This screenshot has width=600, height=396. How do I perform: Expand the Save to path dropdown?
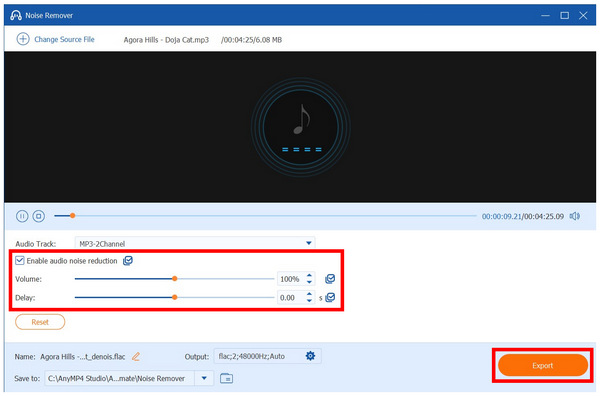(204, 378)
